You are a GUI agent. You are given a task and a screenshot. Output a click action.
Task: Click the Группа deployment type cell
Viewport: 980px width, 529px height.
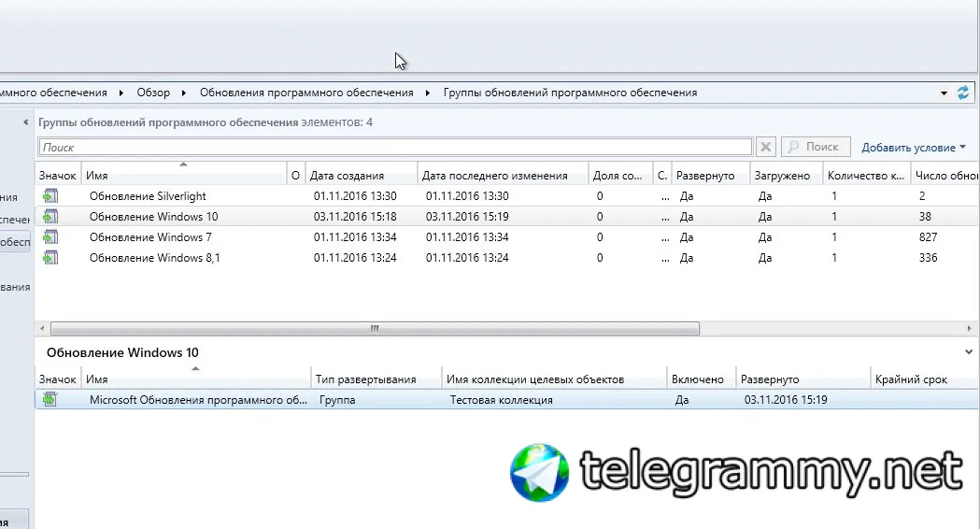pyautogui.click(x=337, y=400)
